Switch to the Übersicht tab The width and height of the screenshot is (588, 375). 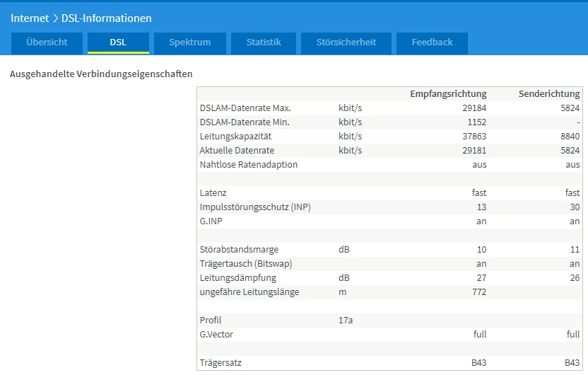(47, 42)
